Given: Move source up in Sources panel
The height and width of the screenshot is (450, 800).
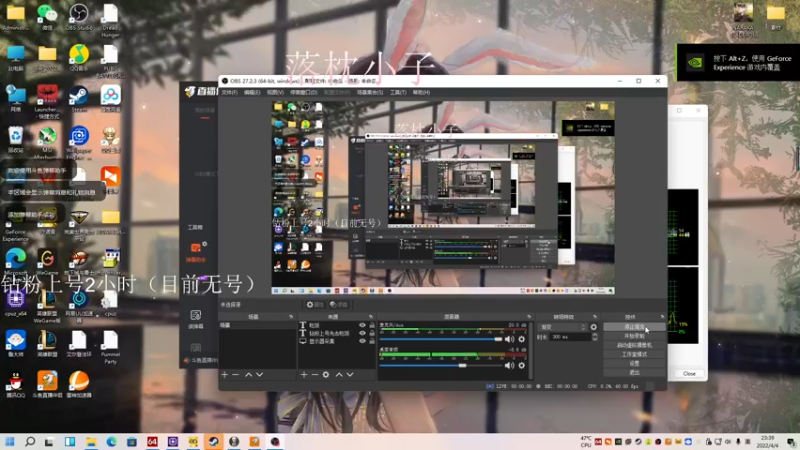Looking at the screenshot, I should tap(339, 374).
